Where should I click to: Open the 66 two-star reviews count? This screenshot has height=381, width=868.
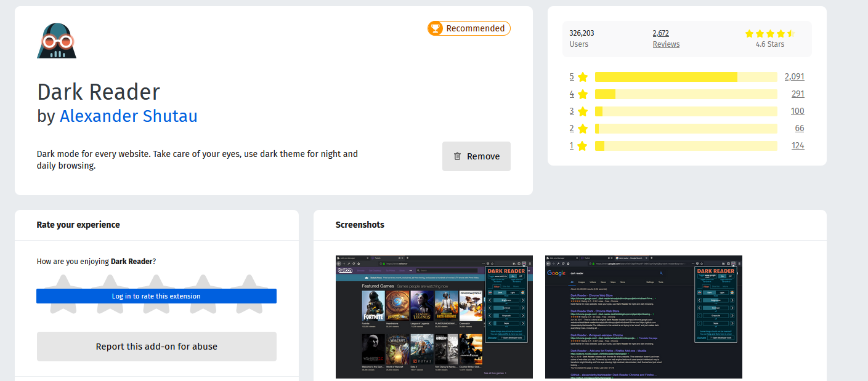(799, 129)
